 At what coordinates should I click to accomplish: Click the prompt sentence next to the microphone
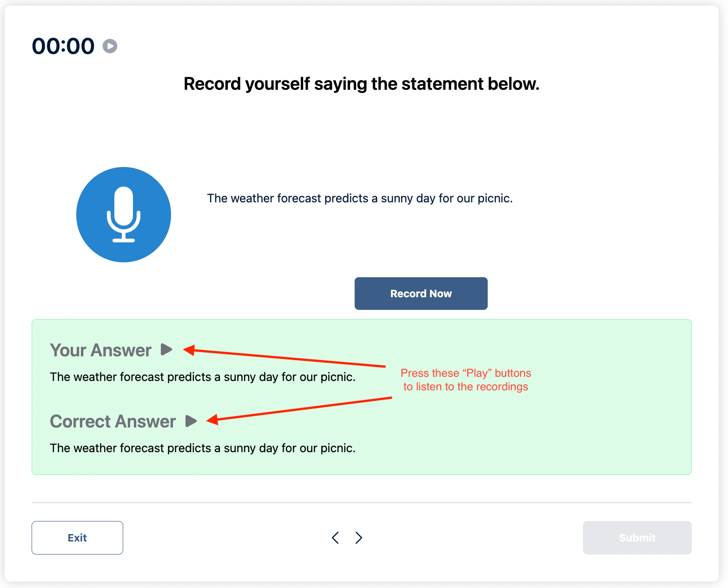[360, 198]
